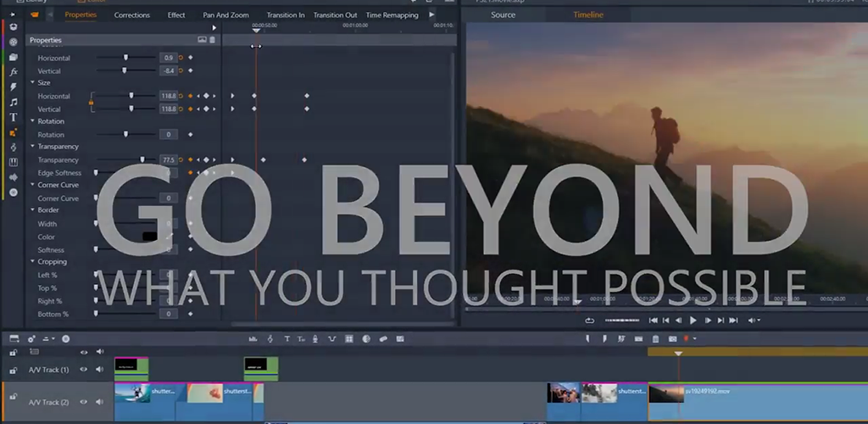The image size is (868, 424).
Task: Click the voice-over microphone icon in timeline toolbar
Action: coord(315,339)
